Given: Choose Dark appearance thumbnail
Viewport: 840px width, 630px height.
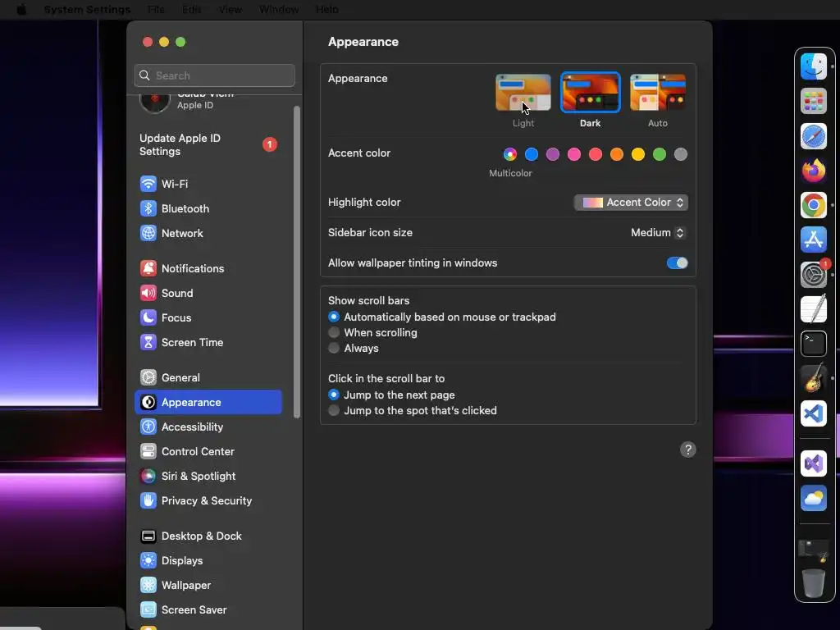Looking at the screenshot, I should click(x=591, y=93).
